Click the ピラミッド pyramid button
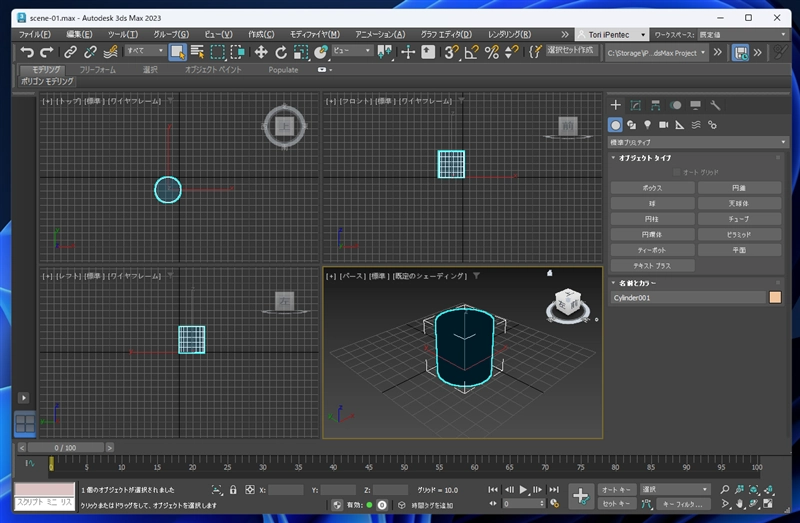 tap(739, 234)
